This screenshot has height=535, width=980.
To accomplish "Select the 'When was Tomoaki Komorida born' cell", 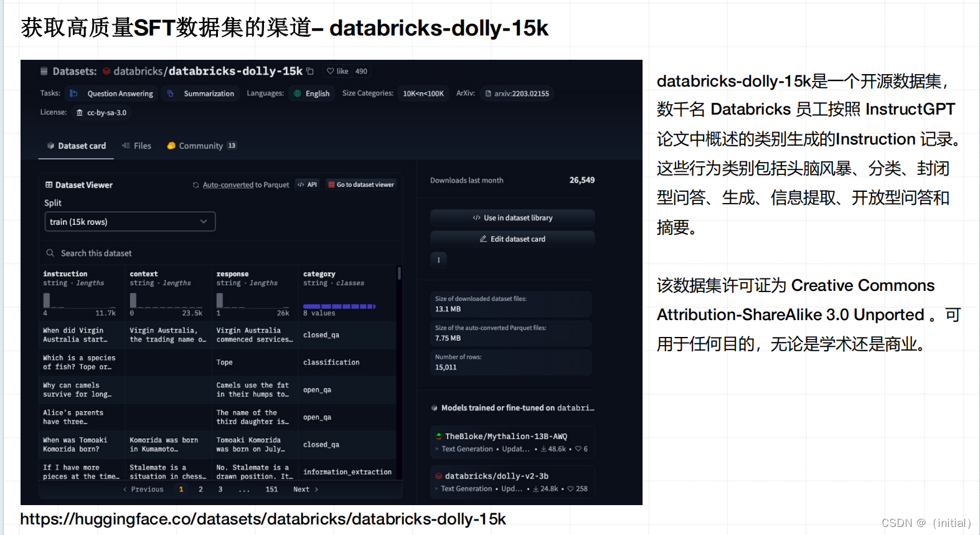I will click(82, 445).
